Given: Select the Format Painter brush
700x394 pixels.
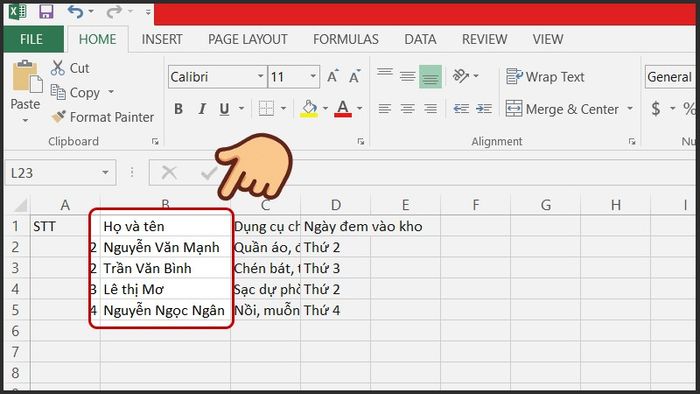Looking at the screenshot, I should 58,116.
